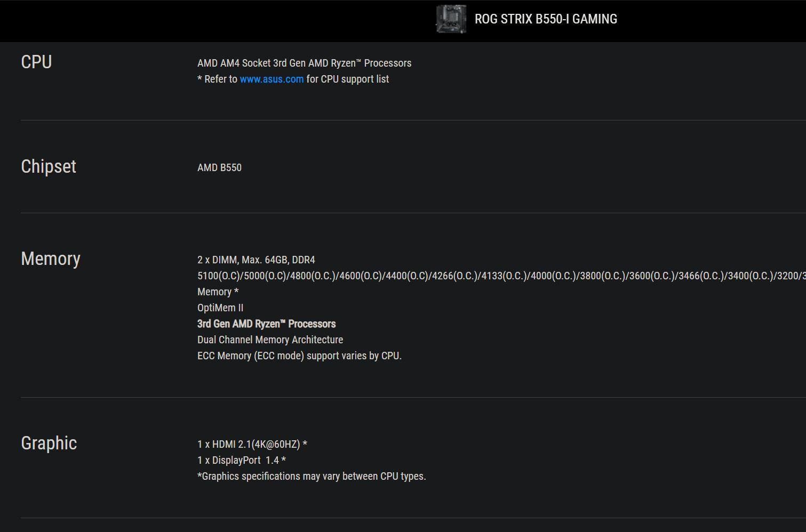The height and width of the screenshot is (532, 806).
Task: Click the 1 x DisplayPort 1.4 line
Action: [x=241, y=460]
